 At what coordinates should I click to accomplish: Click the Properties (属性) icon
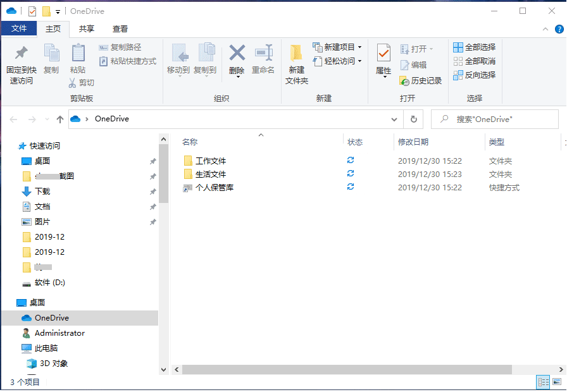pyautogui.click(x=383, y=54)
